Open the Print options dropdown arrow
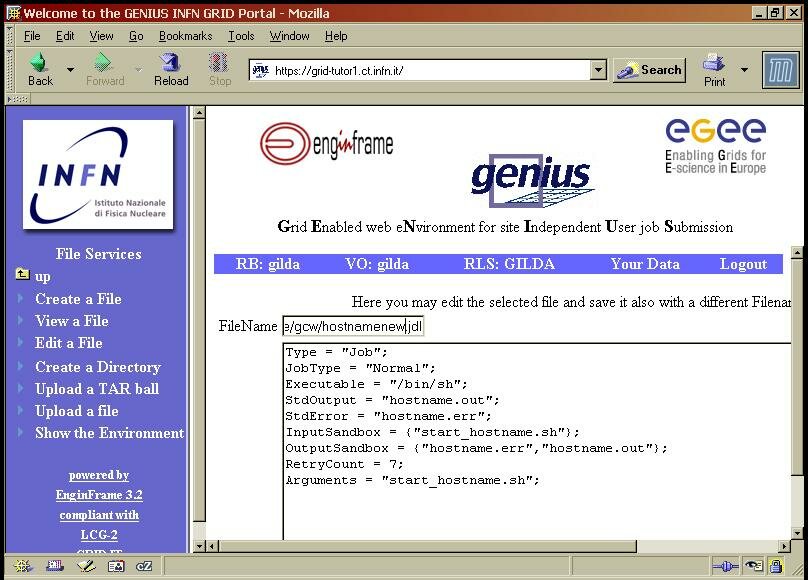Viewport: 808px width, 580px height. click(x=744, y=69)
